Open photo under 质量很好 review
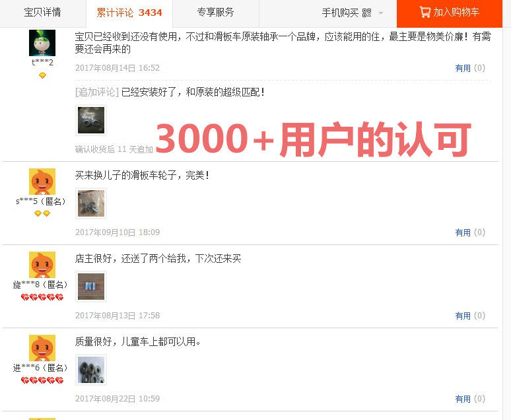511x420 pixels. 91,370
